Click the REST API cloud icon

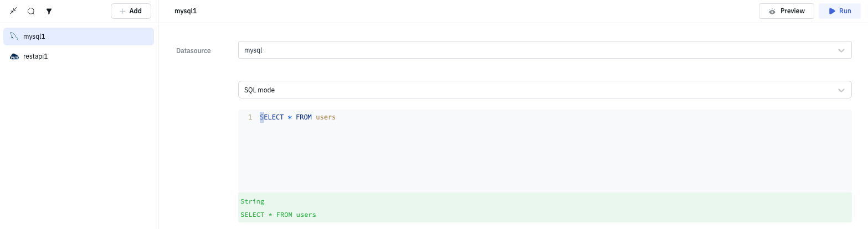pyautogui.click(x=14, y=56)
